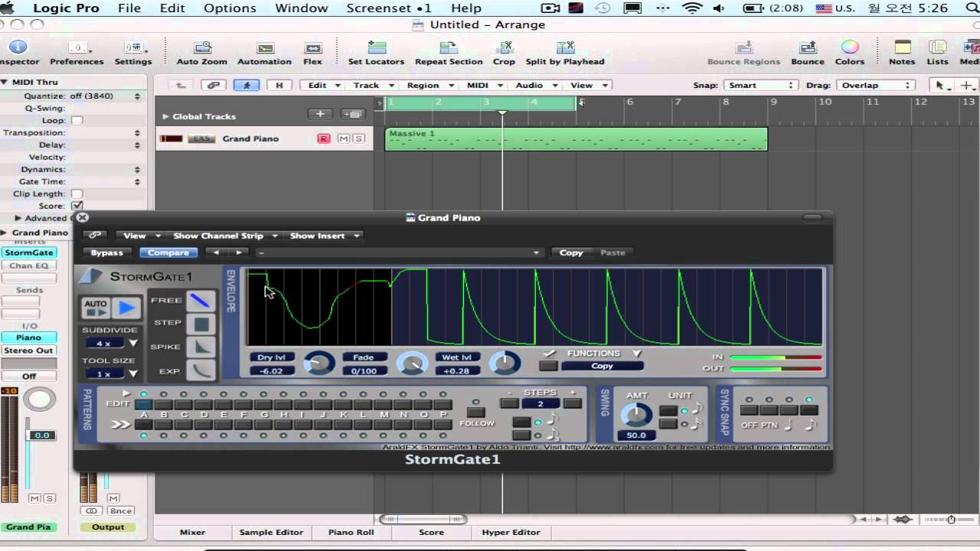Screen dimensions: 980x551
Task: Select StormGate STEP tool
Action: click(x=201, y=324)
